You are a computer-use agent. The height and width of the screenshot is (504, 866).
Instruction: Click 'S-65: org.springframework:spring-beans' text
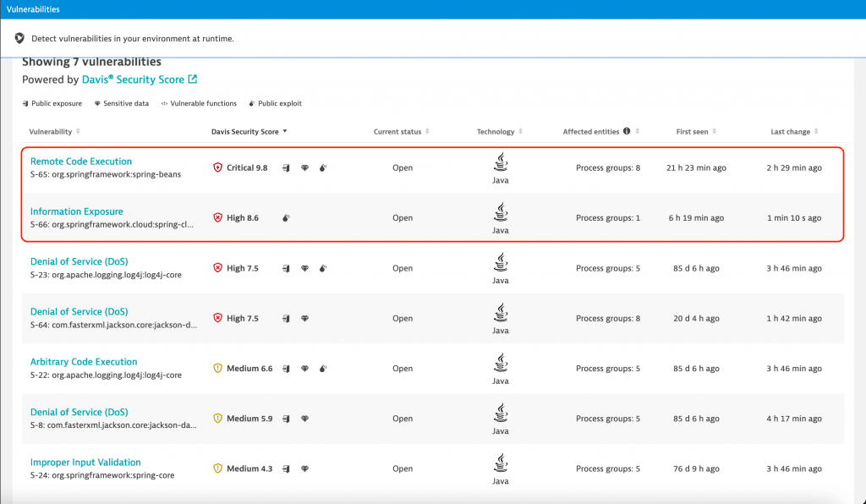[106, 174]
